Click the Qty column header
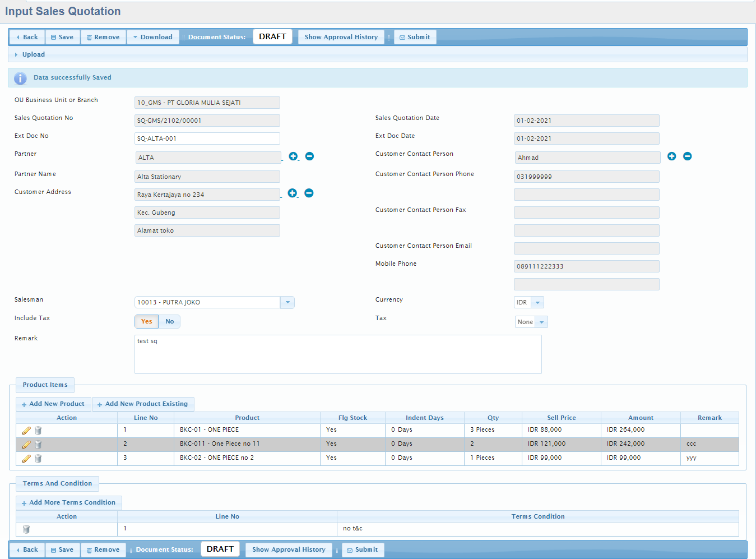The image size is (756, 559). point(493,418)
